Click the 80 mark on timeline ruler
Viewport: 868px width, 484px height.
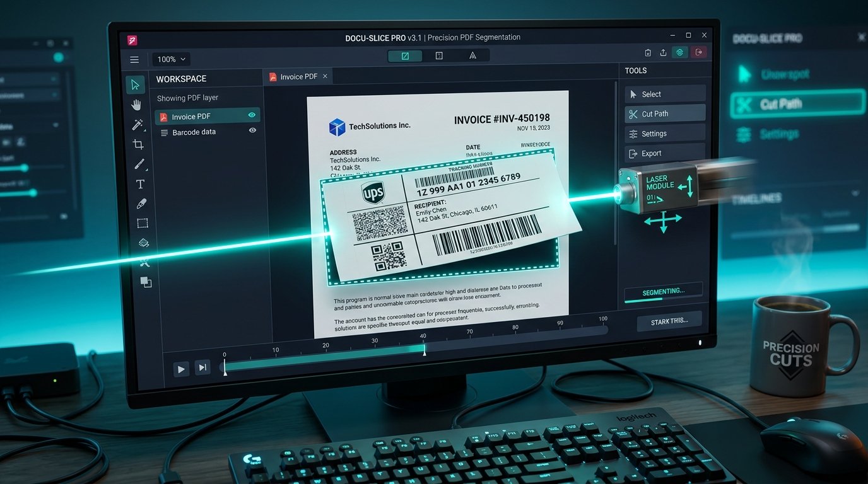pos(515,327)
